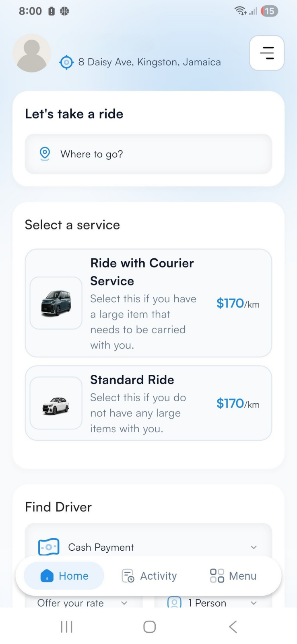
Task: Tap the Menu grid icon
Action: [x=217, y=576]
